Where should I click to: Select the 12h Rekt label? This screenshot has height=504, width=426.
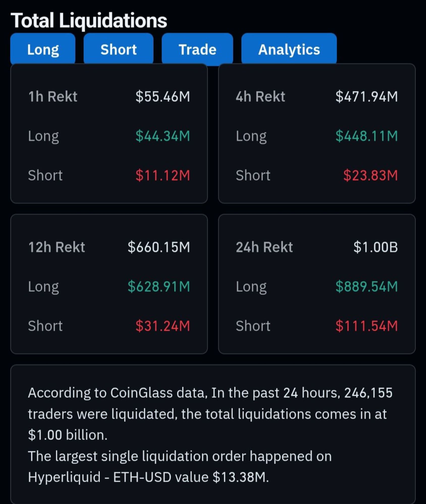[x=56, y=247]
